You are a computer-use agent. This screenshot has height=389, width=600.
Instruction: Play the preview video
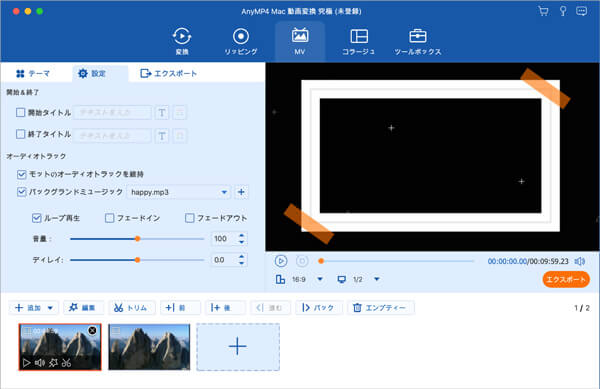coord(281,261)
